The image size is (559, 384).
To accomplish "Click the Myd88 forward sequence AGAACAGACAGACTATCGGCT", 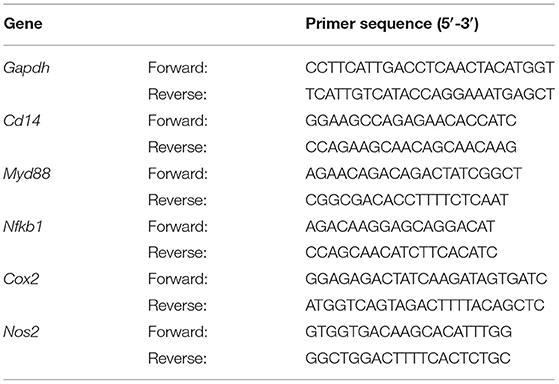I will coord(414,174).
